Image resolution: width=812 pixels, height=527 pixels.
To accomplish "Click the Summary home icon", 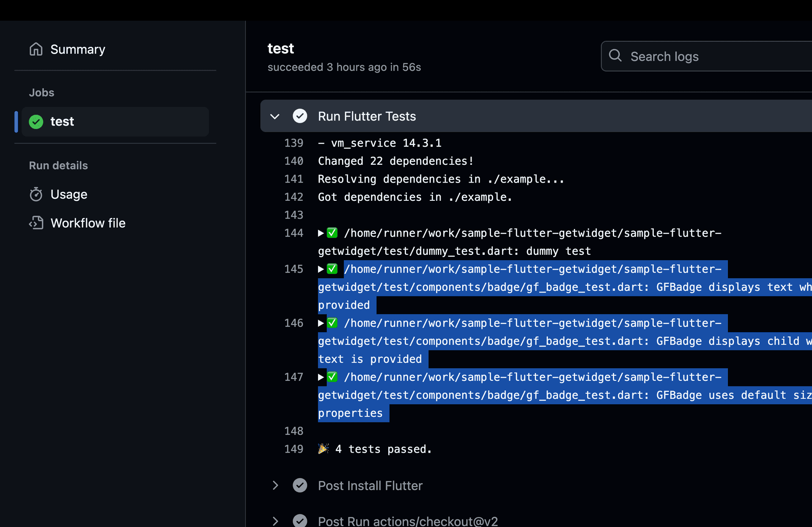I will tap(36, 49).
